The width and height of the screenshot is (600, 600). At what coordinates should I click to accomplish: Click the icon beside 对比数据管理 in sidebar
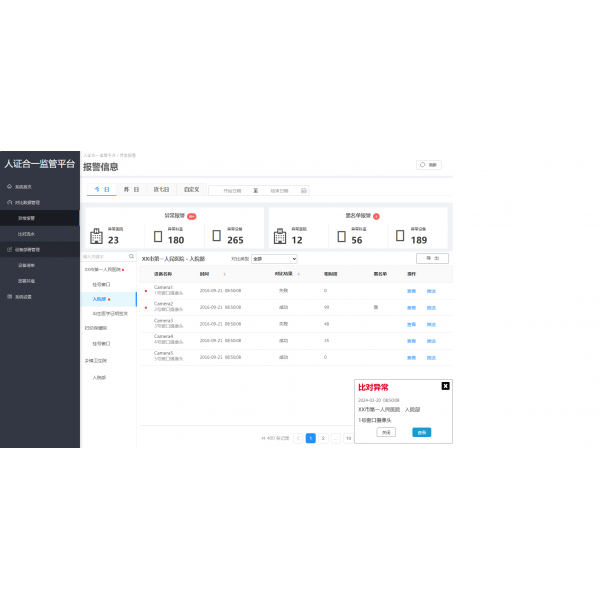click(10, 202)
